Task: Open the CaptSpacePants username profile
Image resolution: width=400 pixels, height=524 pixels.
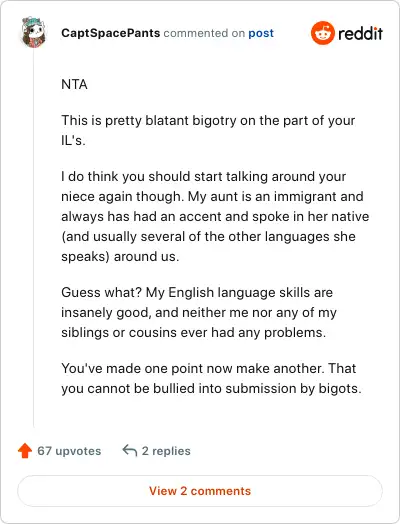Action: tap(111, 33)
